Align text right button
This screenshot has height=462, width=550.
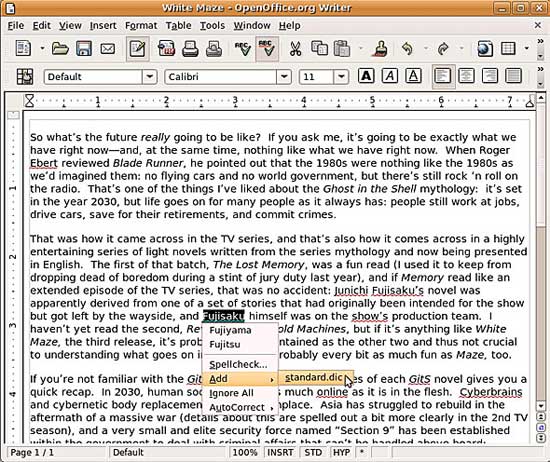click(490, 76)
